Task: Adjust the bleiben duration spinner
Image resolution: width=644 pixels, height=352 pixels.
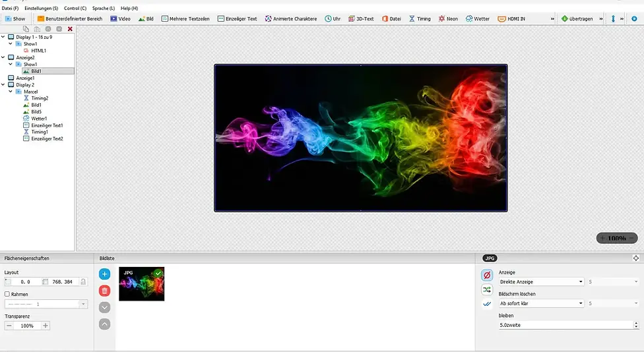Action: pyautogui.click(x=636, y=325)
